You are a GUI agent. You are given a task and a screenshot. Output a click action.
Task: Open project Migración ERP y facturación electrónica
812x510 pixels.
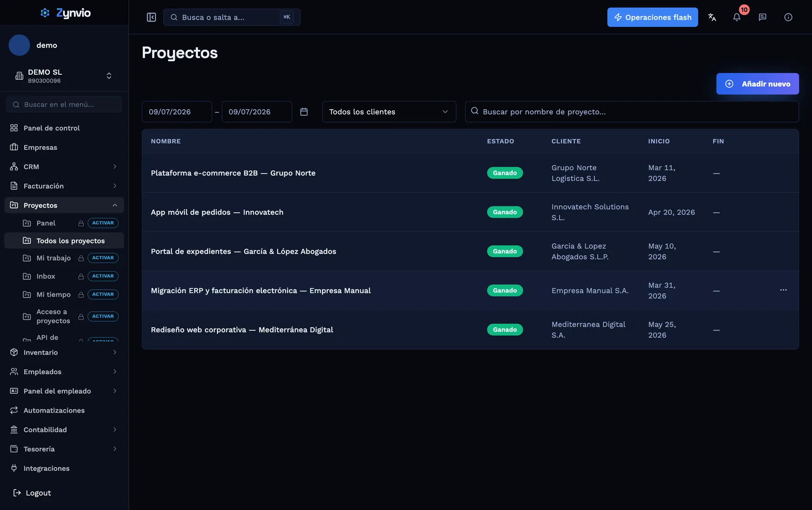tap(261, 291)
